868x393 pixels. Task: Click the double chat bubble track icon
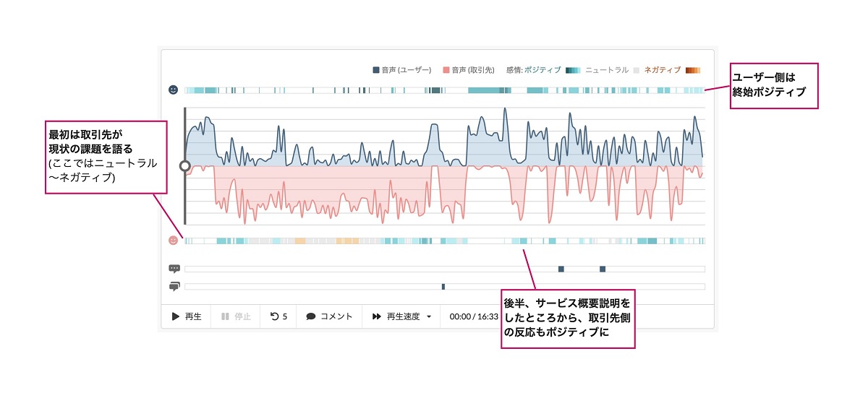(174, 287)
